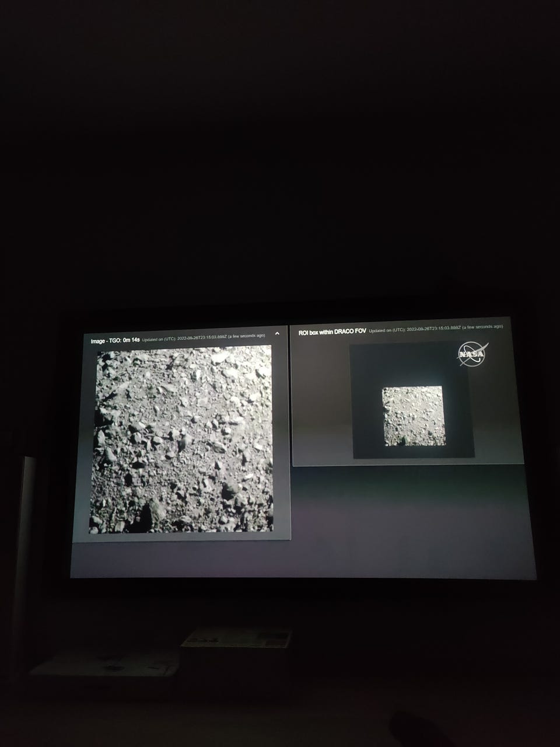Viewport: 560px width, 747px height.
Task: Click the NASA logo
Action: click(471, 354)
